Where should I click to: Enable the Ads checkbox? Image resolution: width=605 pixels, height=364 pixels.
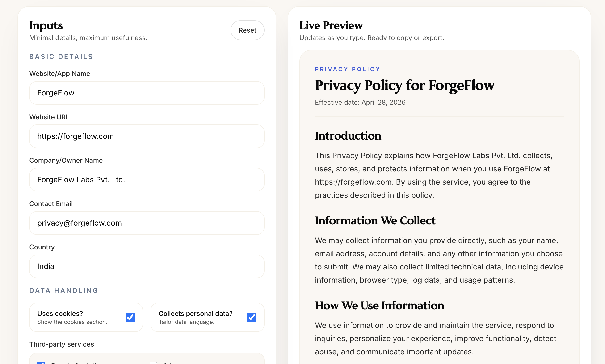pyautogui.click(x=154, y=363)
